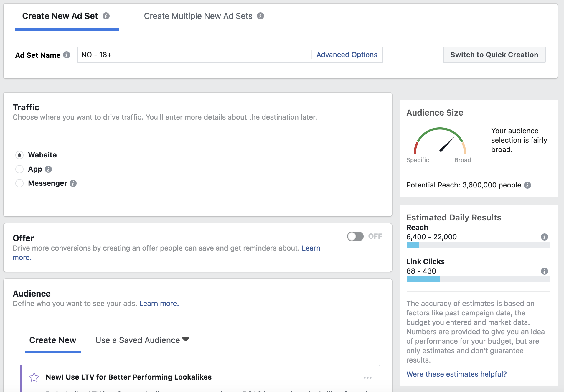Click the '88 - 430' link clicks value
Screen dimensions: 564x392
421,271
